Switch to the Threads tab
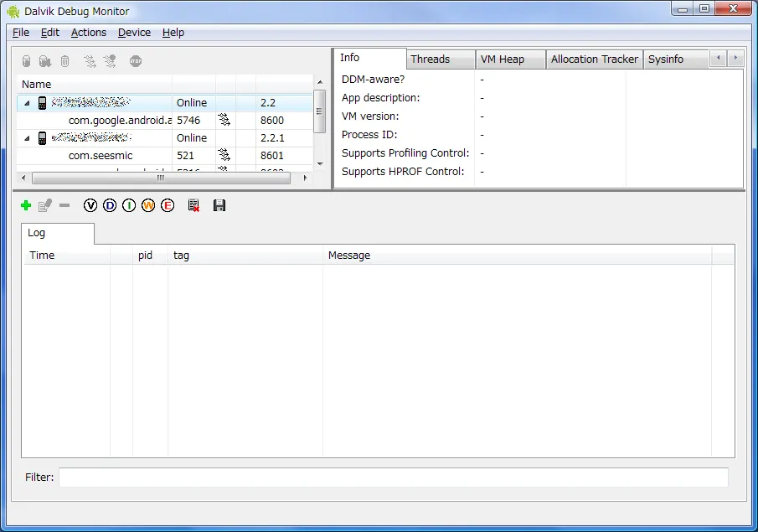 coord(441,59)
